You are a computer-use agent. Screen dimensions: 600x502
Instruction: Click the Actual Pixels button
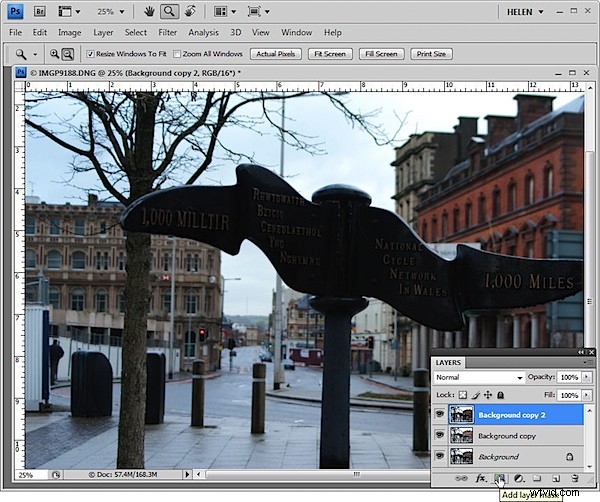[276, 54]
